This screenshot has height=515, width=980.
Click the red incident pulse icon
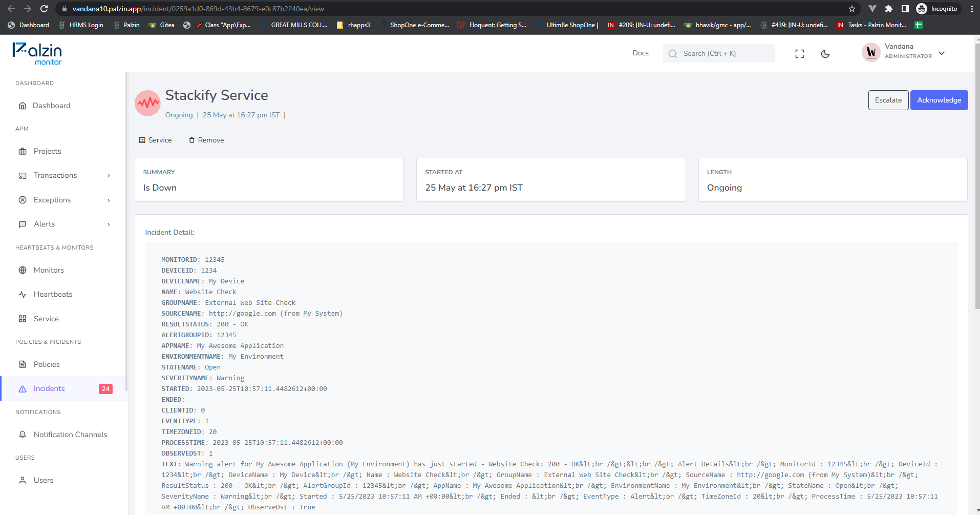pos(148,103)
